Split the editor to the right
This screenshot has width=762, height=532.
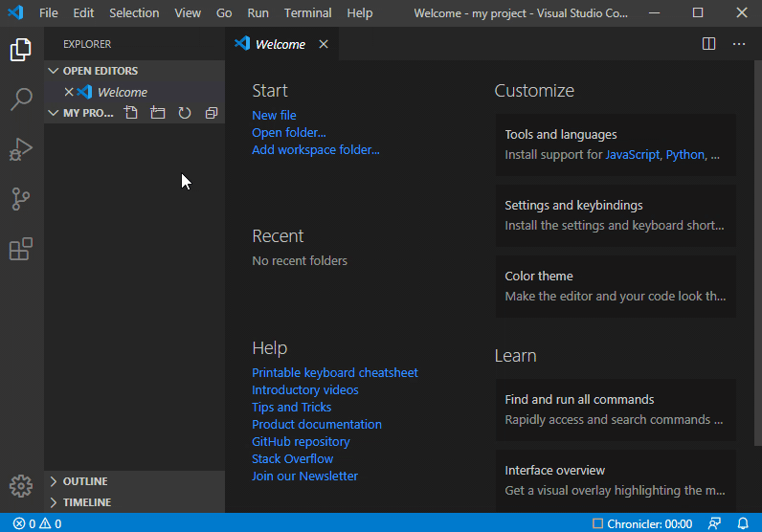(708, 44)
